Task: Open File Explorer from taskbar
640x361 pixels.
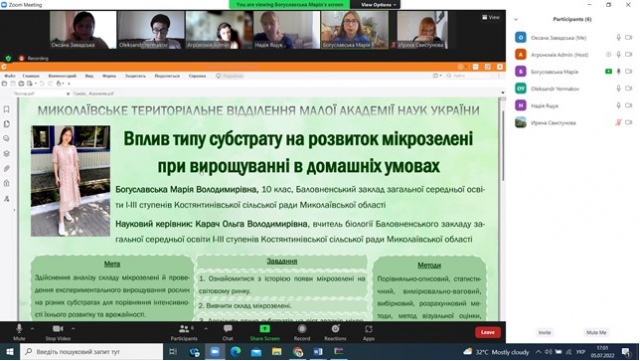Action: coord(277,352)
